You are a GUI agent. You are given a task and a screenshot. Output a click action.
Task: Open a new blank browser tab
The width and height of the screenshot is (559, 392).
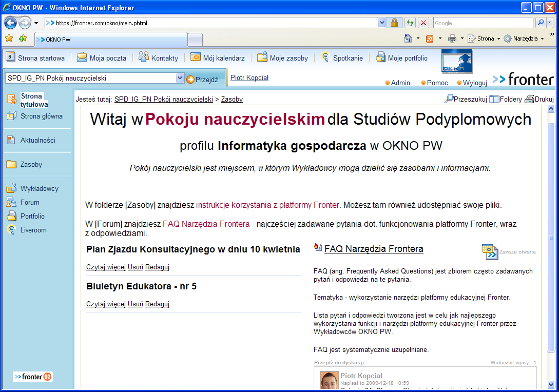point(195,40)
